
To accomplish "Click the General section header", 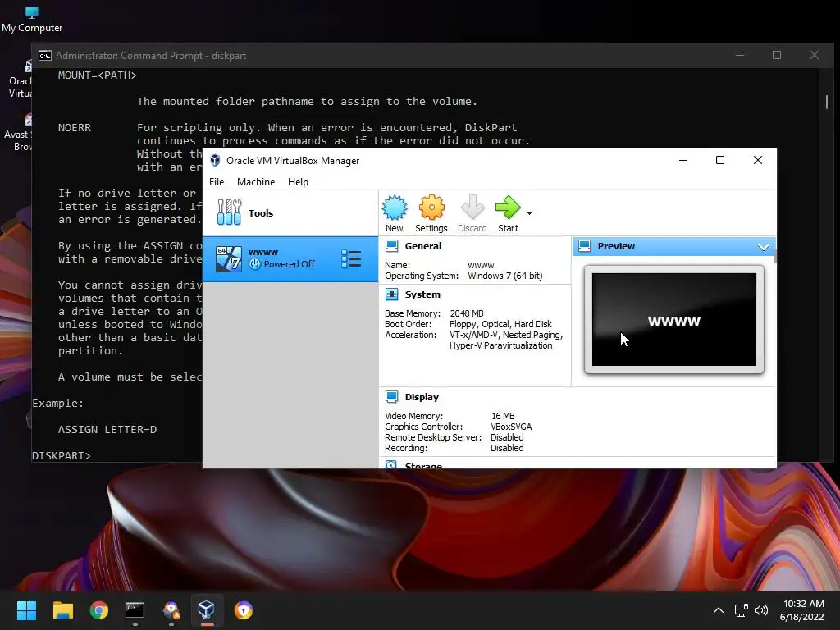I will point(423,246).
